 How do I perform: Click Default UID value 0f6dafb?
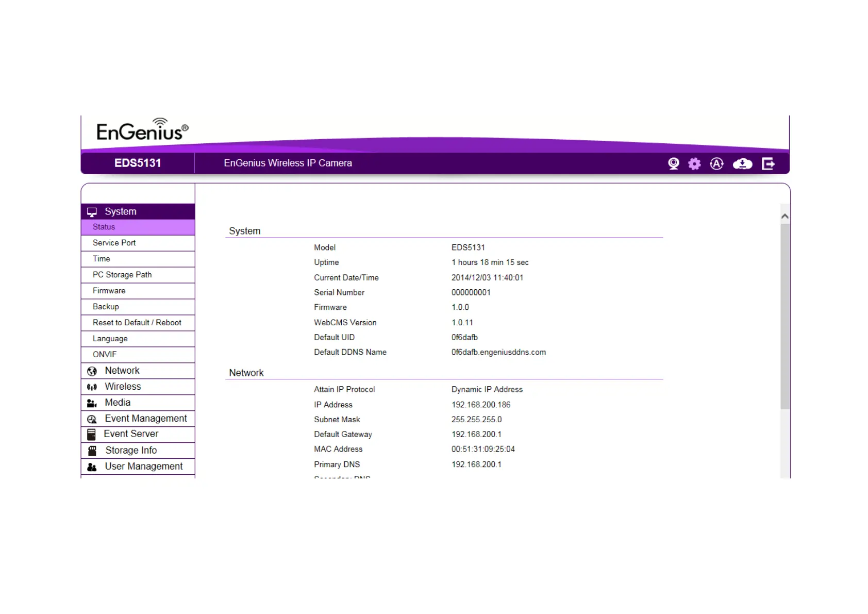[464, 337]
